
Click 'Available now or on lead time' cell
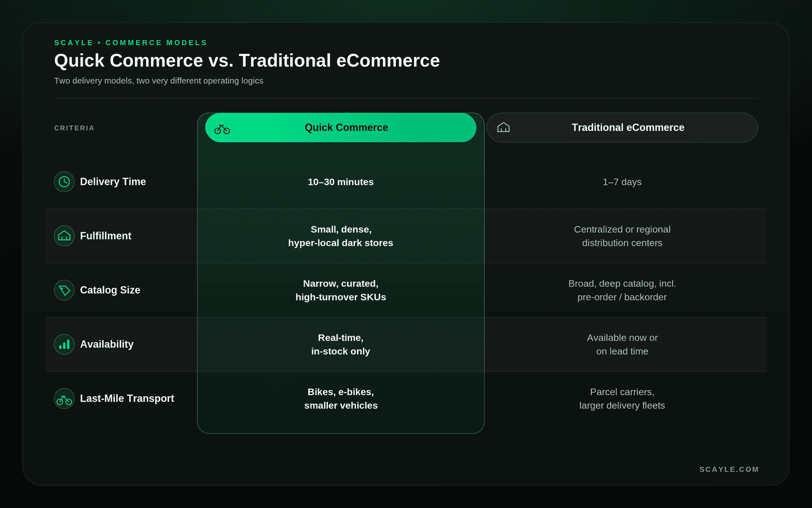tap(622, 344)
